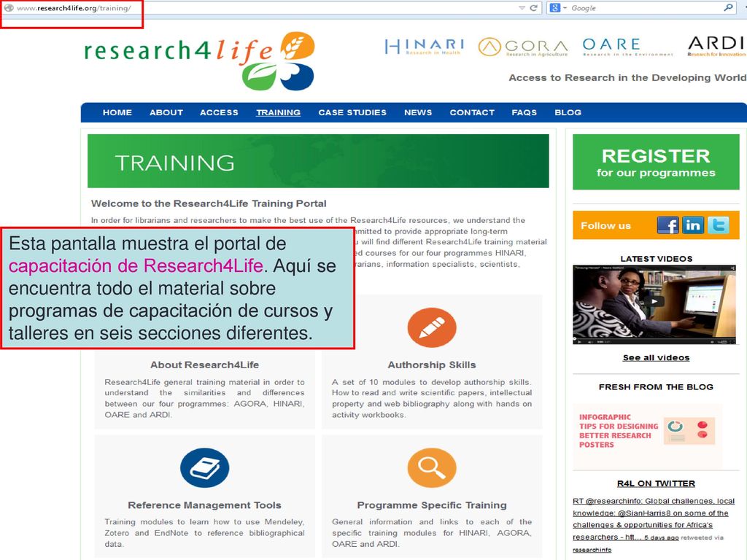The height and width of the screenshot is (560, 747).
Task: Click the Google search magnifier icon
Action: [x=728, y=7]
